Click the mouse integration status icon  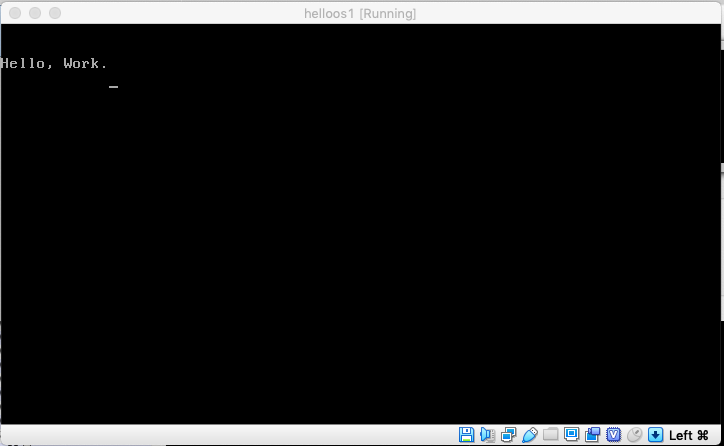pyautogui.click(x=634, y=434)
